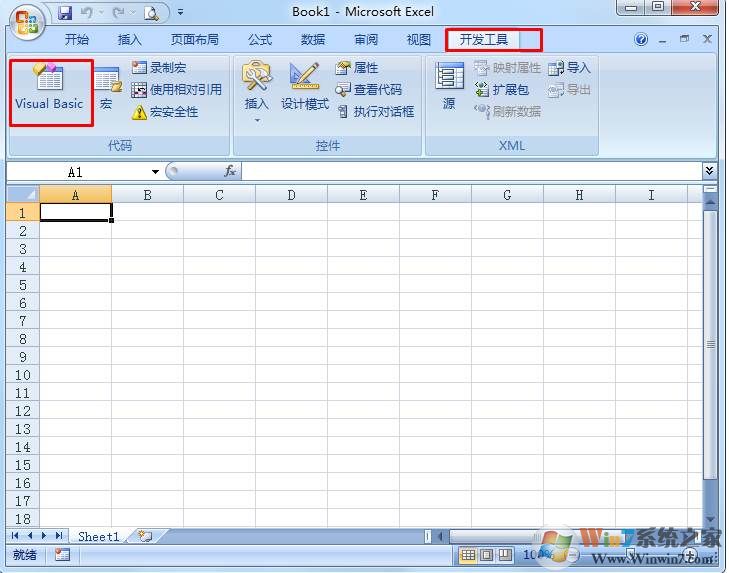Go to first sheet navigation arrow

15,536
